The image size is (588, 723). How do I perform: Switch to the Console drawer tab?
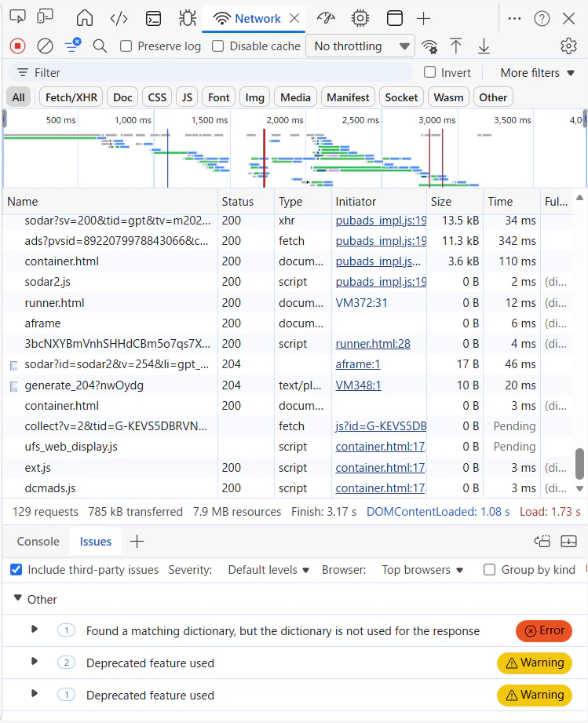point(38,542)
